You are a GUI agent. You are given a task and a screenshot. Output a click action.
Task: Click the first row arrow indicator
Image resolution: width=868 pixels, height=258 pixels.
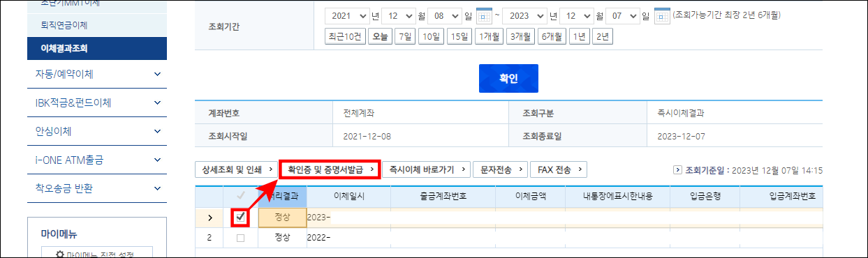209,218
